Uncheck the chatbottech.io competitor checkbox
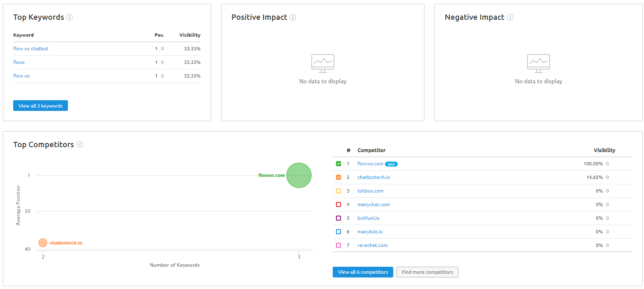The image size is (644, 289). coord(338,177)
